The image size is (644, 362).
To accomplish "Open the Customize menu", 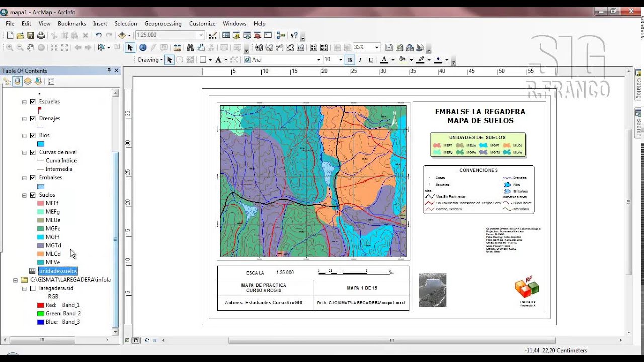I will point(202,24).
